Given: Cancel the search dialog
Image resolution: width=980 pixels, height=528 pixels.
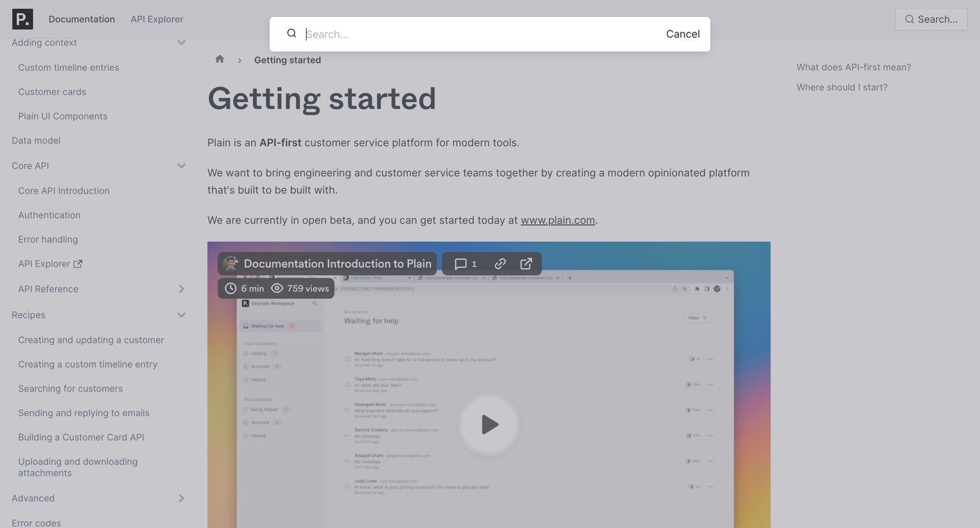Looking at the screenshot, I should pyautogui.click(x=683, y=34).
